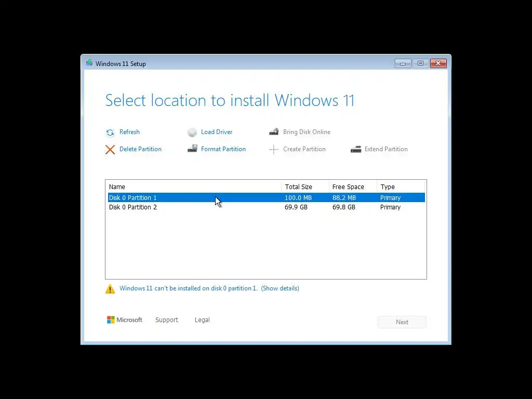Click the Bring Disk Online text

pos(307,131)
